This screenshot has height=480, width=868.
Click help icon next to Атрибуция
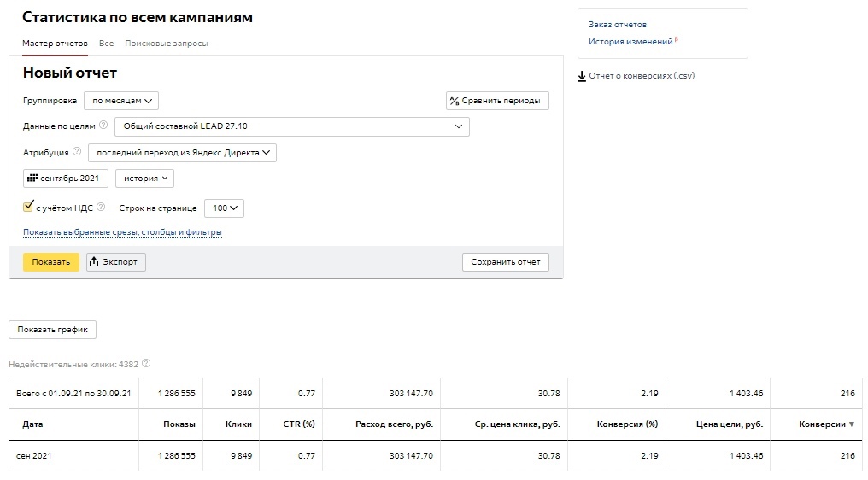pyautogui.click(x=77, y=152)
